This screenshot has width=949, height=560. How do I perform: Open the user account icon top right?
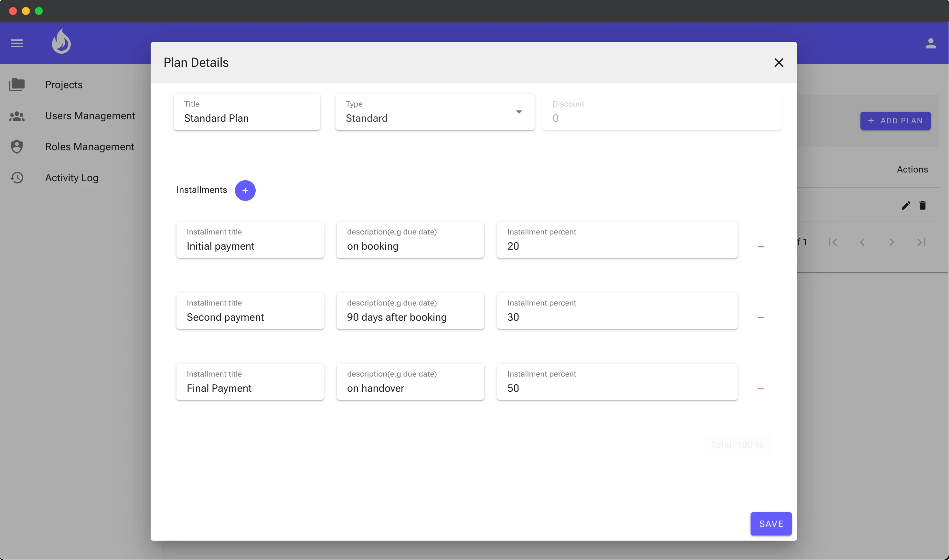[x=931, y=43]
